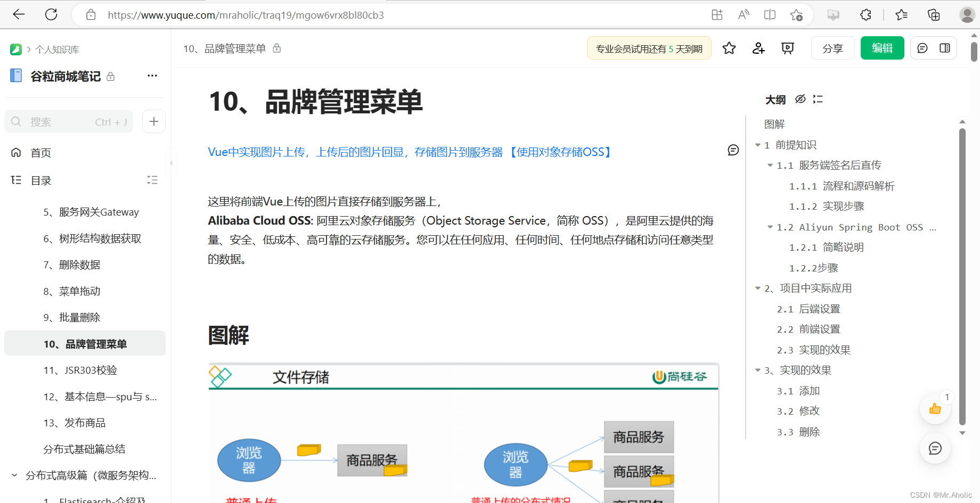Start presentation mode from the top toolbar

pyautogui.click(x=787, y=48)
